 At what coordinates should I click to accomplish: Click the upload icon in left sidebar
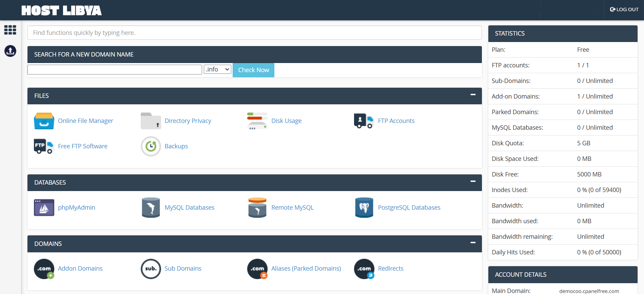pyautogui.click(x=10, y=51)
